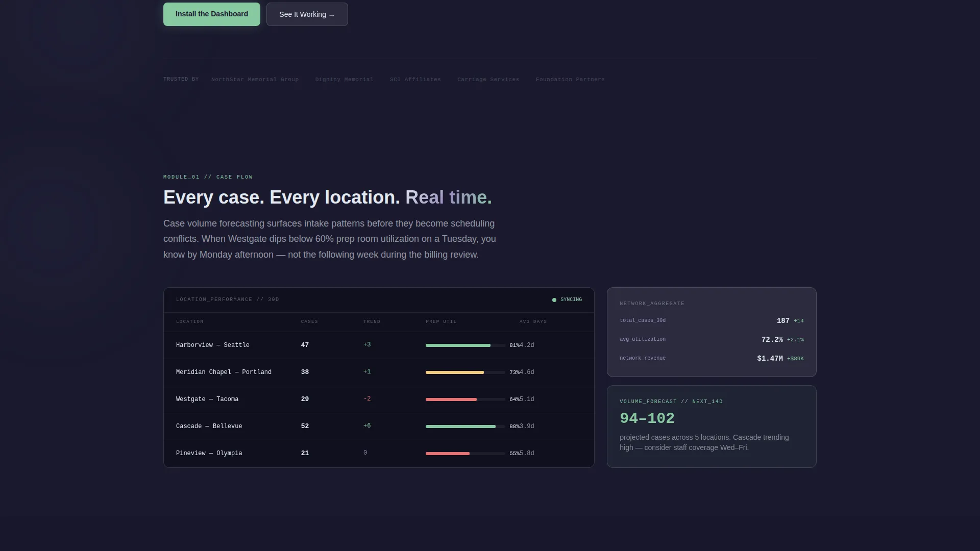Click the network_revenue value $1.47M
980x551 pixels.
(770, 359)
